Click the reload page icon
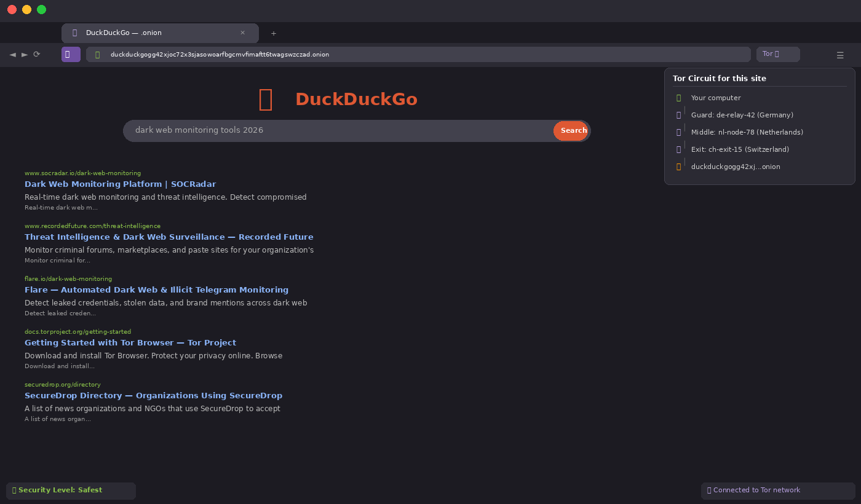Screen dimensions: 861x504 click(x=36, y=54)
